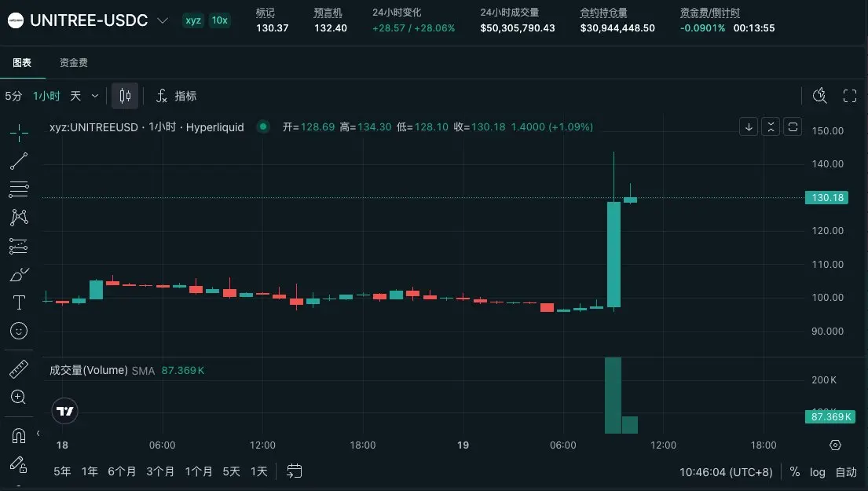This screenshot has height=491, width=868.
Task: Set the range to 5天
Action: click(x=232, y=471)
